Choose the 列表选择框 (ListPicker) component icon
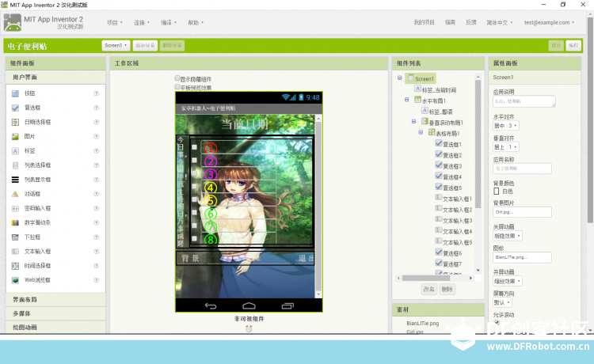The image size is (594, 364). coord(15,165)
